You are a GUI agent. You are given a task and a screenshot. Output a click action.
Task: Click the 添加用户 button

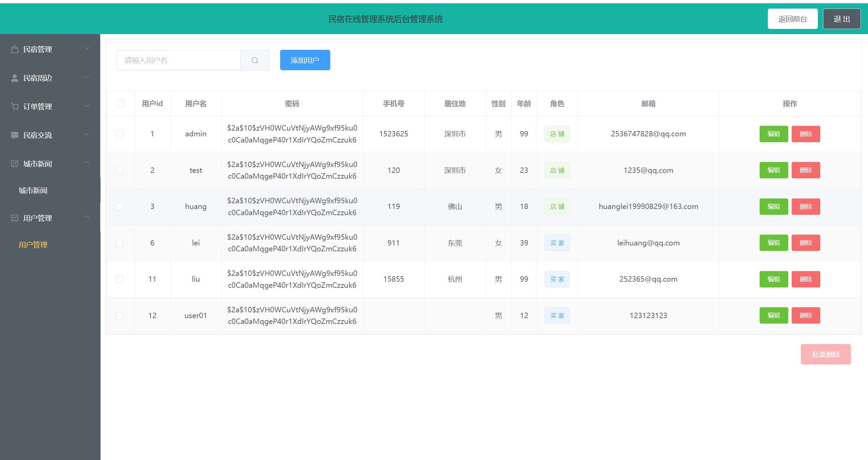coord(305,60)
